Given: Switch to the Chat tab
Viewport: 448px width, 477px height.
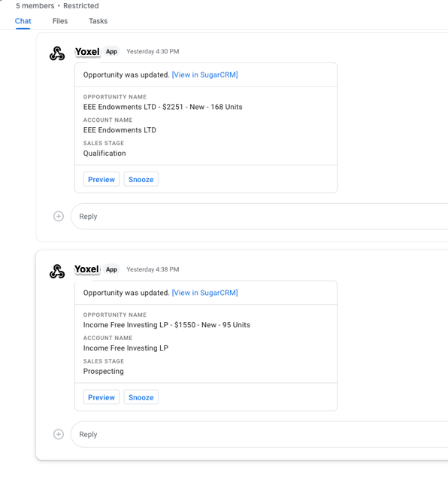Looking at the screenshot, I should coord(23,21).
